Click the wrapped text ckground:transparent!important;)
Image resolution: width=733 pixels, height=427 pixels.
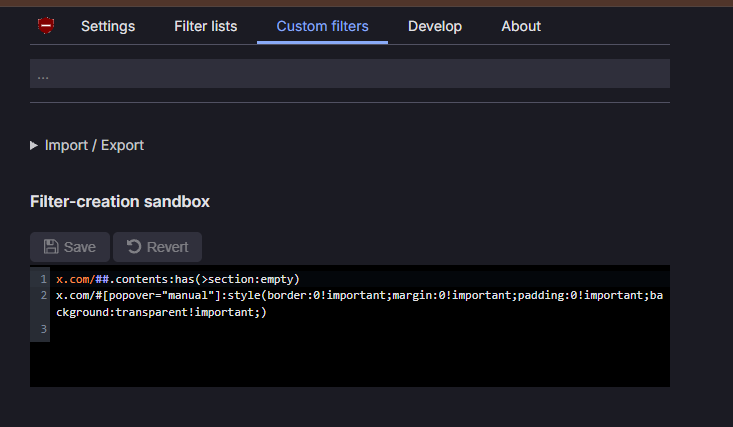[x=161, y=312]
